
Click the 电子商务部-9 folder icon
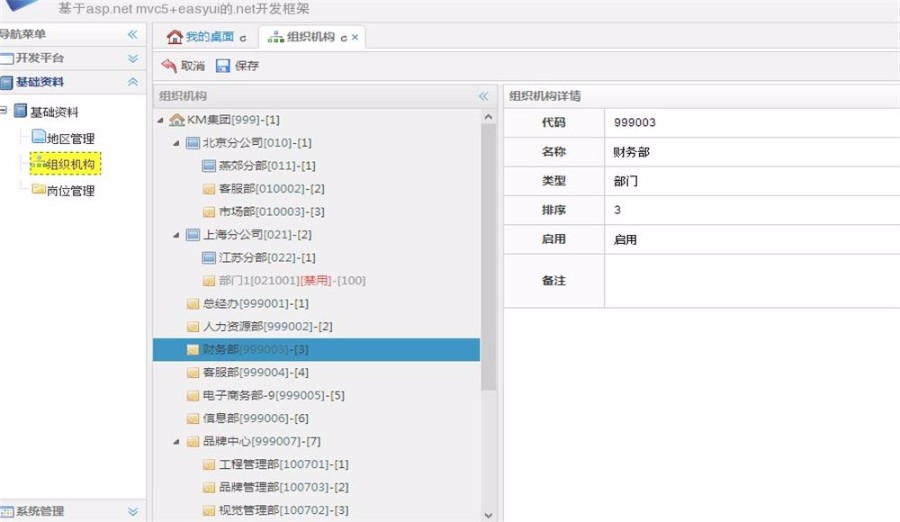click(193, 396)
